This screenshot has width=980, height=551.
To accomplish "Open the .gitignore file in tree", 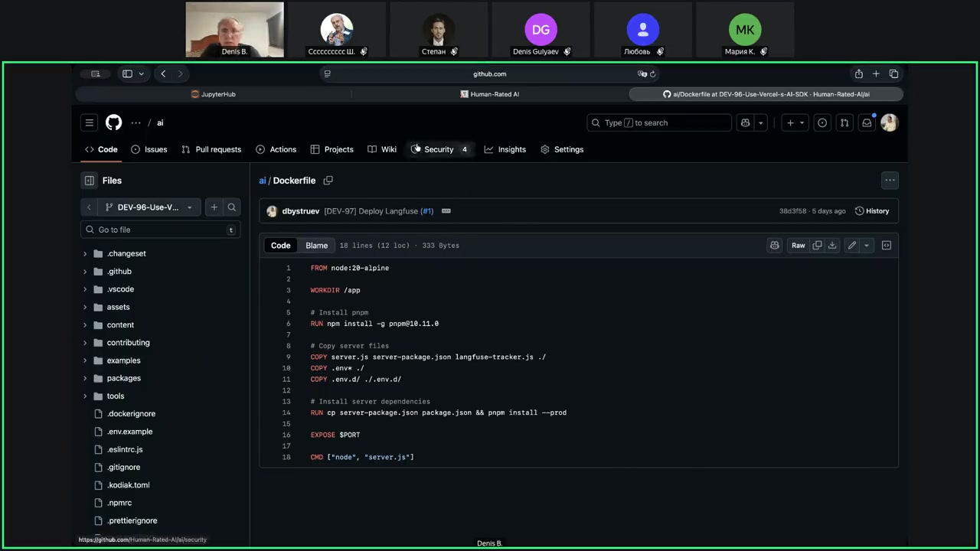I will [123, 467].
